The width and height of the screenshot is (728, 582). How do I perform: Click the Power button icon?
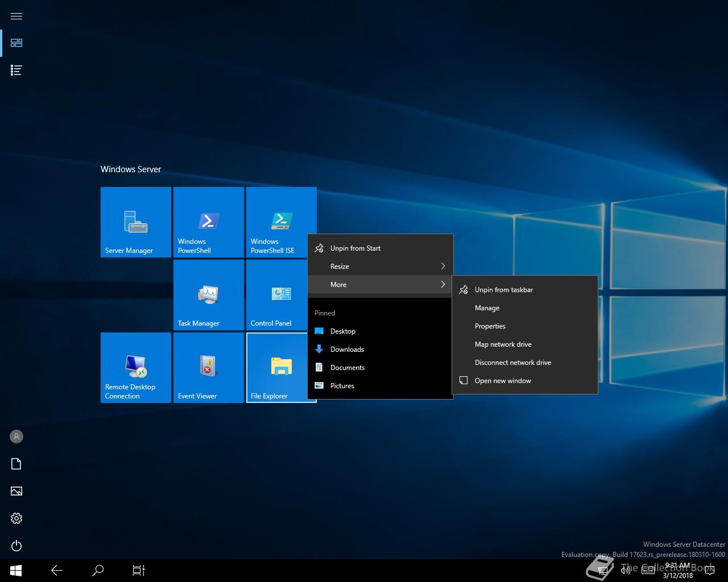[16, 546]
